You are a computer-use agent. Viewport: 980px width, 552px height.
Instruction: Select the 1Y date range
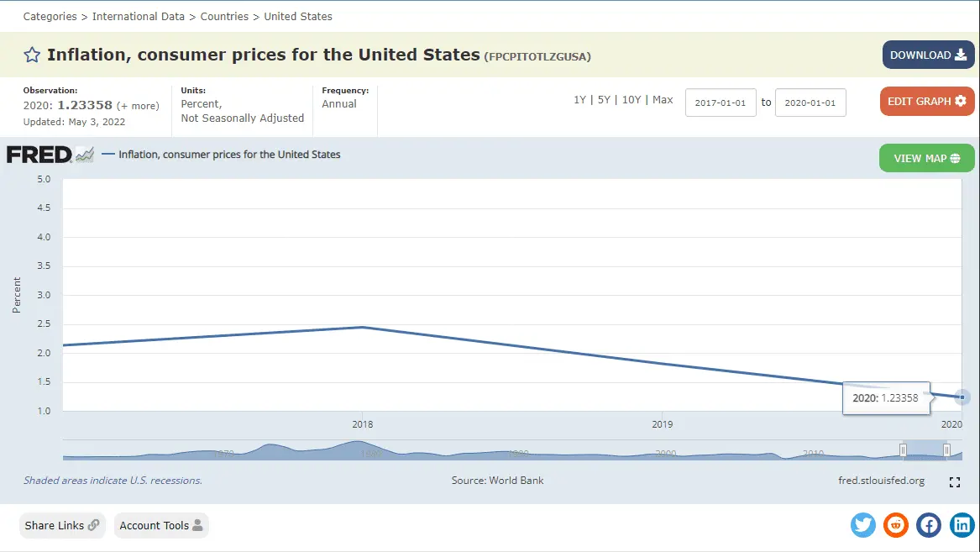pos(579,100)
